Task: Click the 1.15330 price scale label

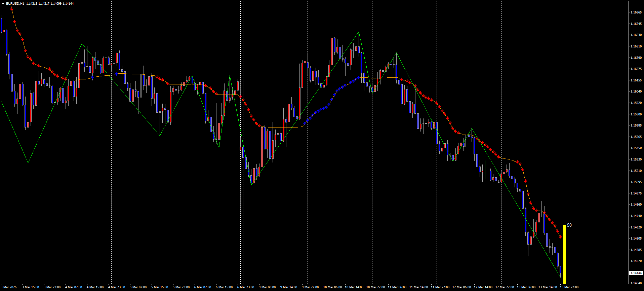Action: 636,159
